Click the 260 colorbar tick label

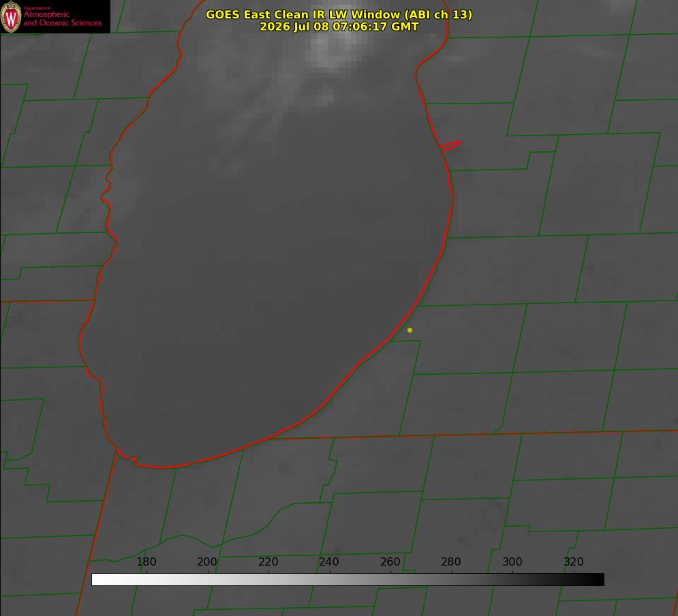(x=390, y=561)
